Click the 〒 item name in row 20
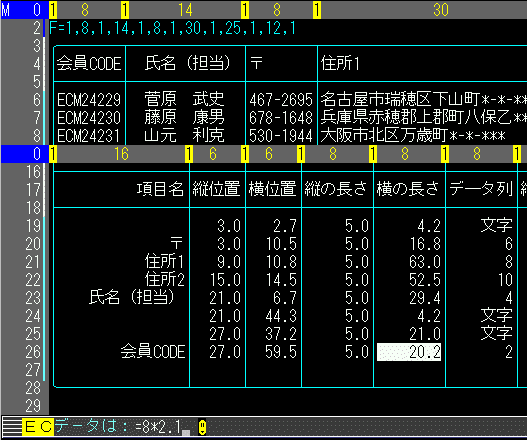 tap(176, 243)
